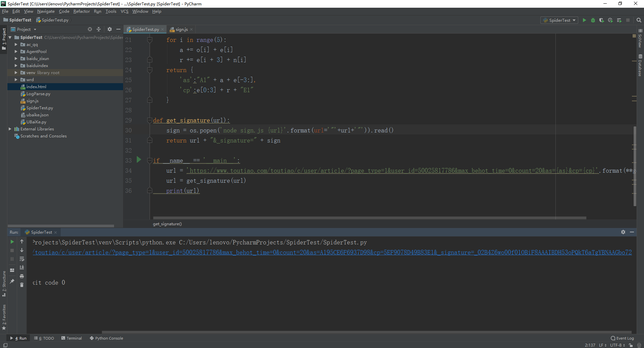Expand the baiduindex folder
This screenshot has width=644, height=348.
coord(16,66)
